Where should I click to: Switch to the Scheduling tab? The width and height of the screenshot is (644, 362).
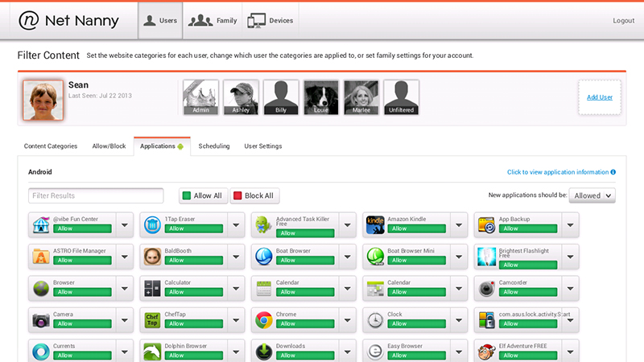coord(214,146)
